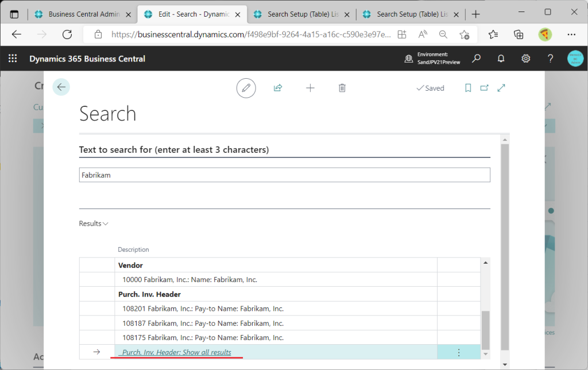Screen dimensions: 588x370
Task: Open the help question mark
Action: coord(550,59)
